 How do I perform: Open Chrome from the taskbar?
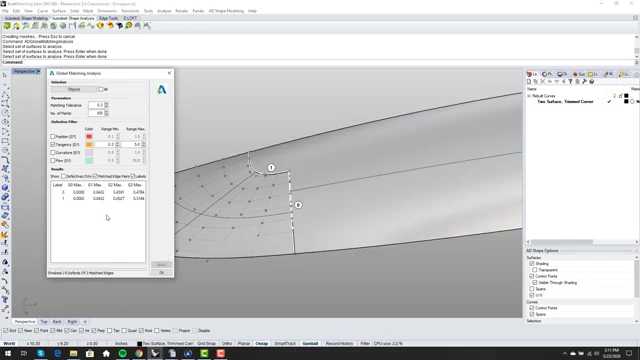(139, 353)
